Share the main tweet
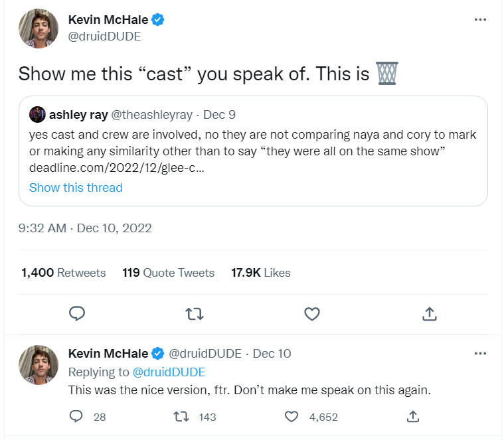504x440 pixels. (x=429, y=313)
